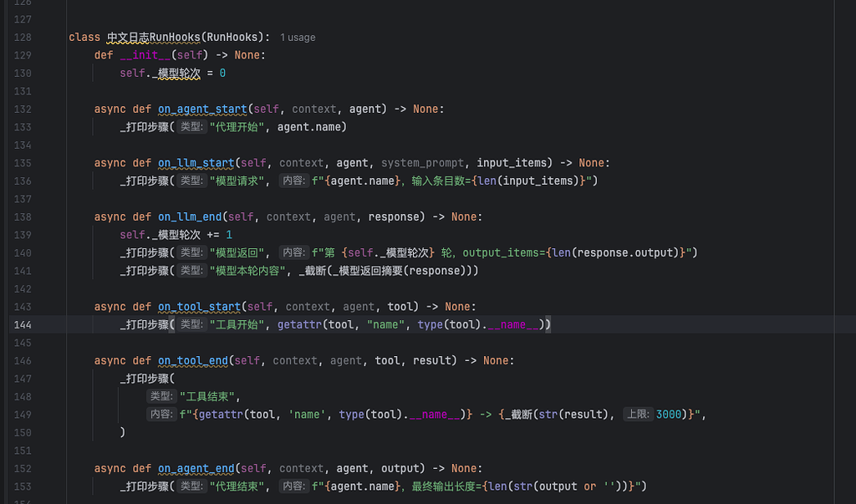
Task: Click the 'result' parameter in on_tool_end signature
Action: pyautogui.click(x=432, y=361)
